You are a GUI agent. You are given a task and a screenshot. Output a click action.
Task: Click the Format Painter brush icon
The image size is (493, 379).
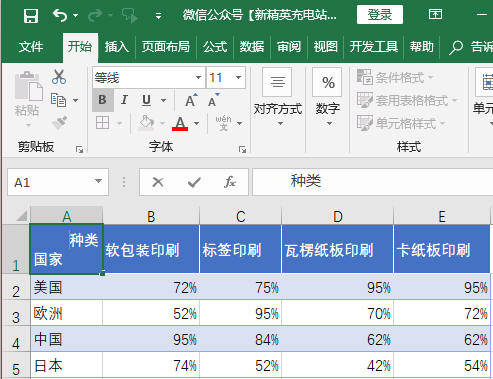(x=60, y=122)
